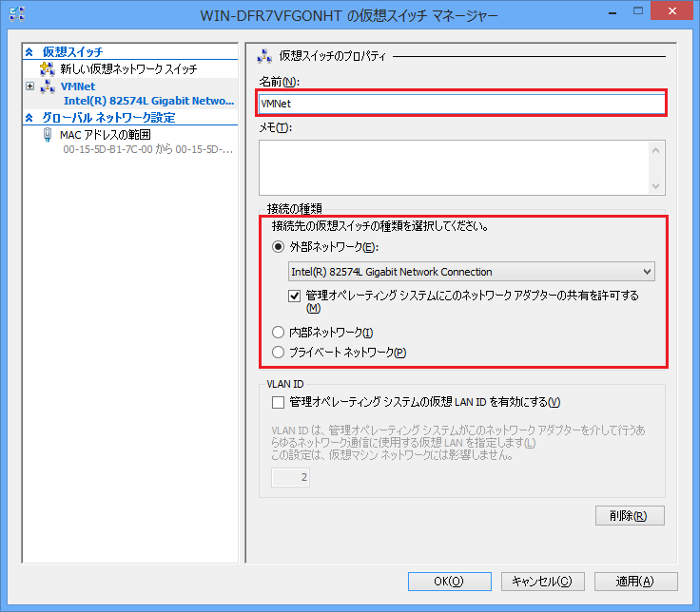Maximize the Virtual Switch Manager window
Image resolution: width=700 pixels, height=612 pixels.
638,11
